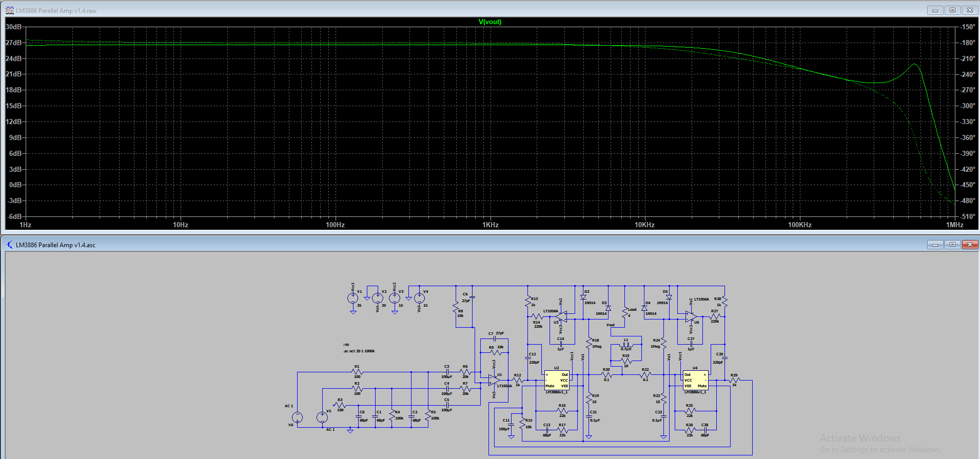
Task: Click the -6dB left axis label
Action: [14, 216]
